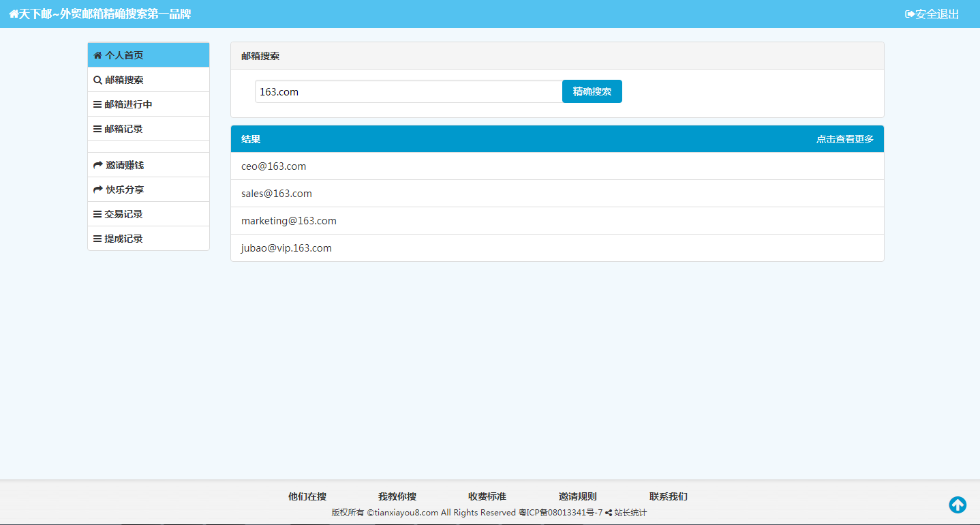980x525 pixels.
Task: Click the 安全退出 logout link
Action: coord(932,14)
